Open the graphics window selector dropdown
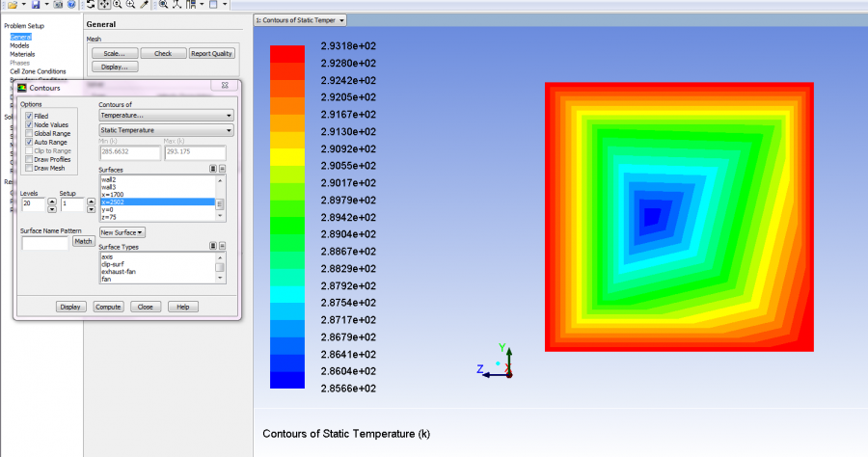 (300, 20)
